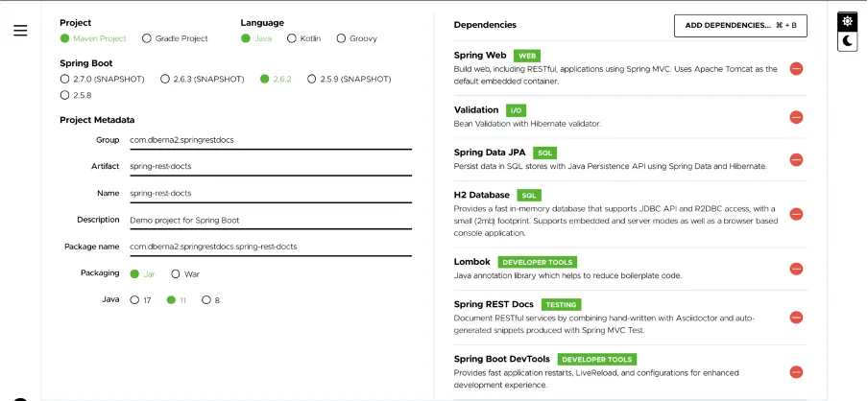Select Spring Boot 2.7.0 (SNAPSHOT)
The width and height of the screenshot is (868, 401).
[103, 79]
